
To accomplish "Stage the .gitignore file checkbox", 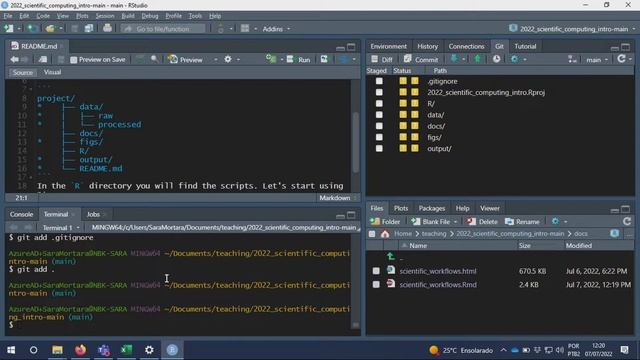I will click(x=379, y=81).
